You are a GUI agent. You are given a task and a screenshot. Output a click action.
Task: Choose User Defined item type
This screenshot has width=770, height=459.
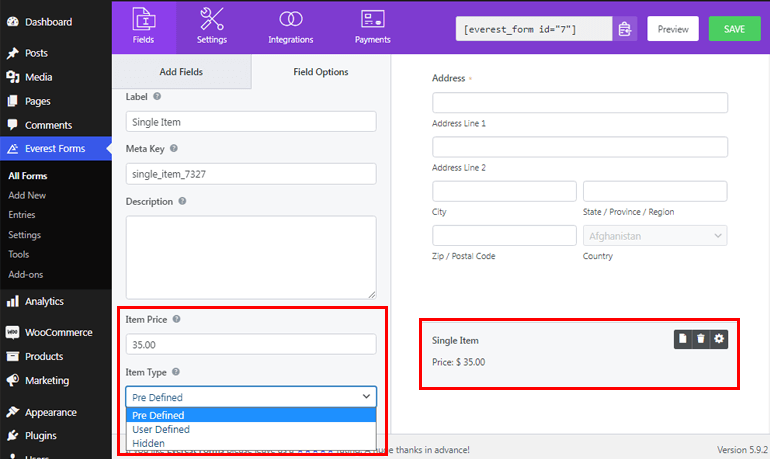251,429
